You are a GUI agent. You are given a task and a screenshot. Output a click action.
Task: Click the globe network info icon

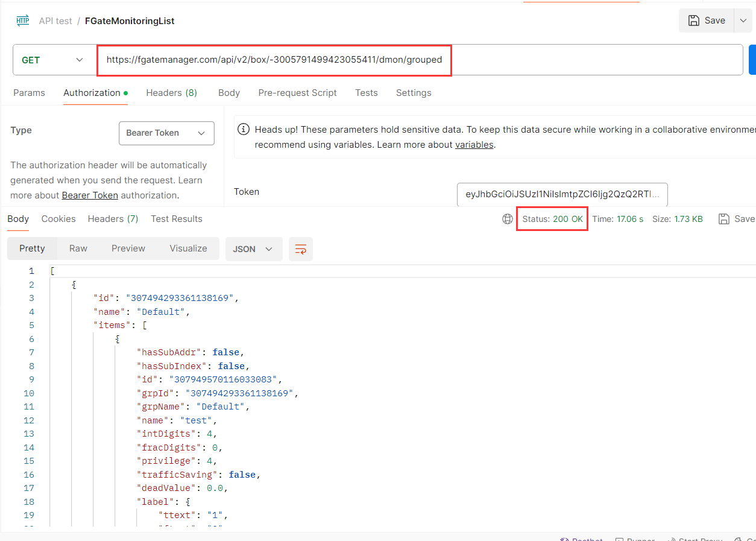click(508, 219)
